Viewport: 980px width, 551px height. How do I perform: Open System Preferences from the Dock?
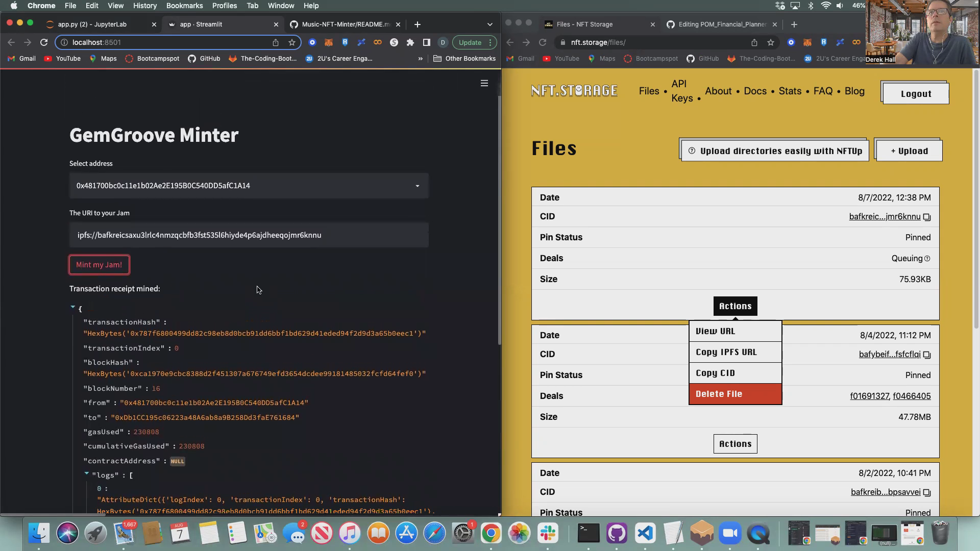462,533
